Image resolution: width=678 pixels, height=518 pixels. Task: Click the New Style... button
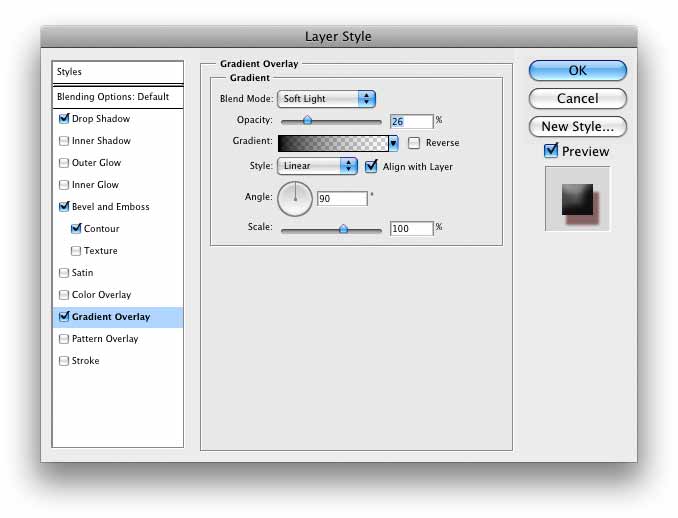click(x=578, y=127)
